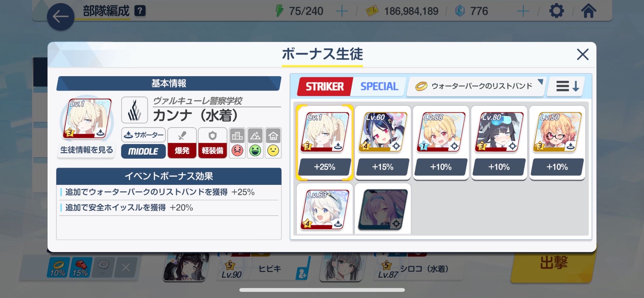The width and height of the screenshot is (644, 298).
Task: Pick the Lv.50 glasses student card
Action: click(x=557, y=143)
